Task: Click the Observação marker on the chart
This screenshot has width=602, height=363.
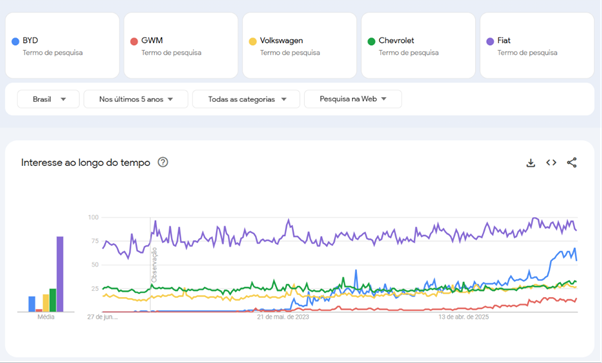Action: coord(154,265)
